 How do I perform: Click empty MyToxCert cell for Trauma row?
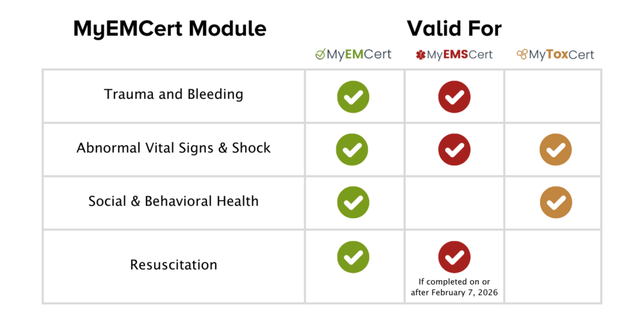coord(553,96)
